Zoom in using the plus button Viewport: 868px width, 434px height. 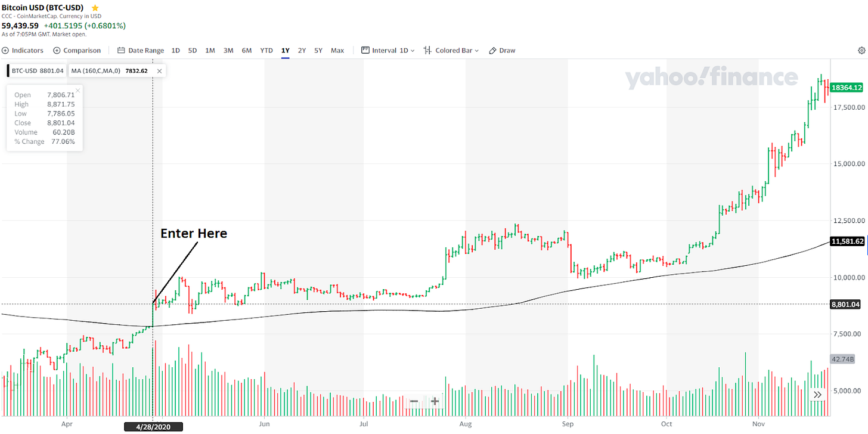tap(435, 401)
